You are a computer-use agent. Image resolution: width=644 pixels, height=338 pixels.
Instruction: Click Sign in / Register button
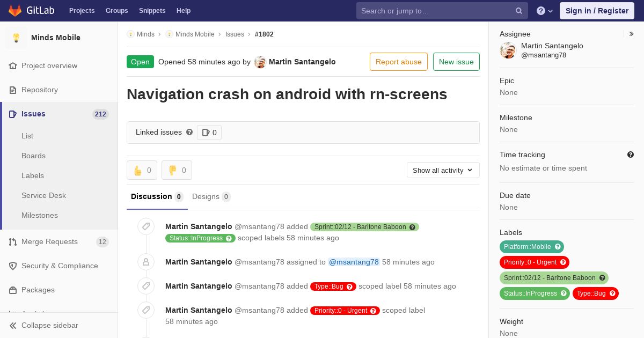[597, 11]
